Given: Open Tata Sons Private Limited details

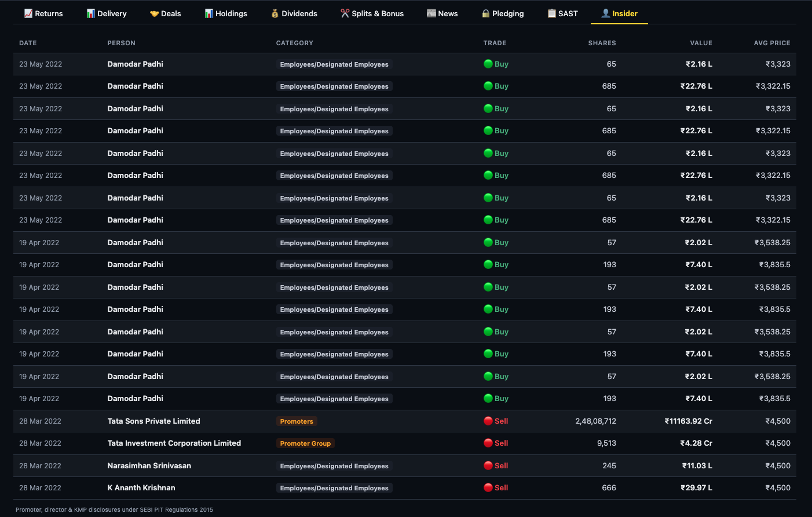Looking at the screenshot, I should 153,421.
